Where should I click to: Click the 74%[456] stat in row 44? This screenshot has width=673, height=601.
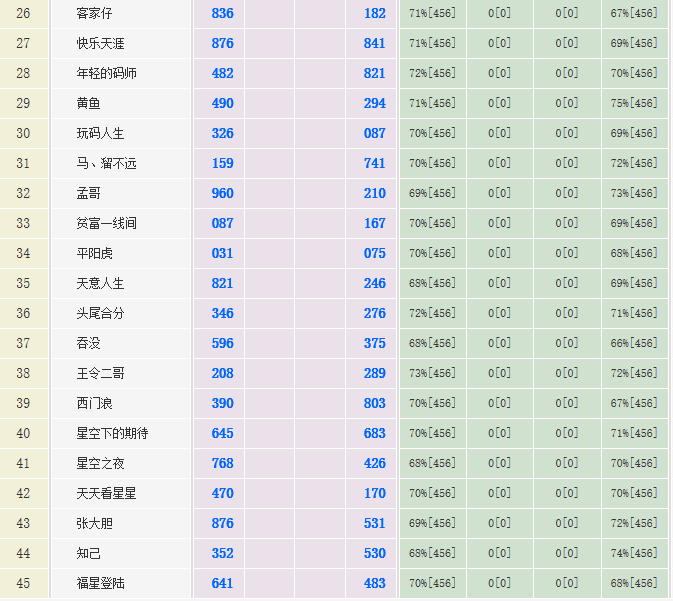click(x=634, y=553)
